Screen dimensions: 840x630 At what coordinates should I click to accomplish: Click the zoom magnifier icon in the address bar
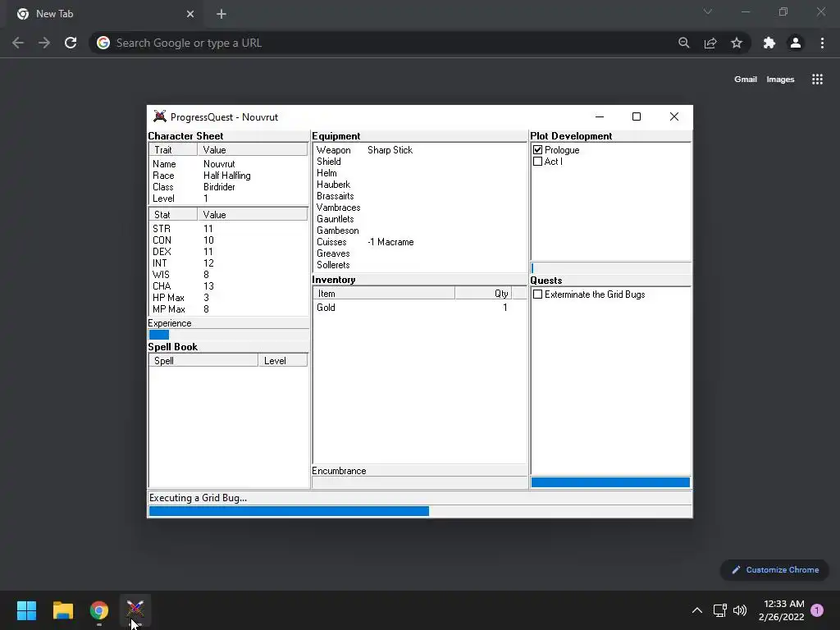[x=683, y=43]
